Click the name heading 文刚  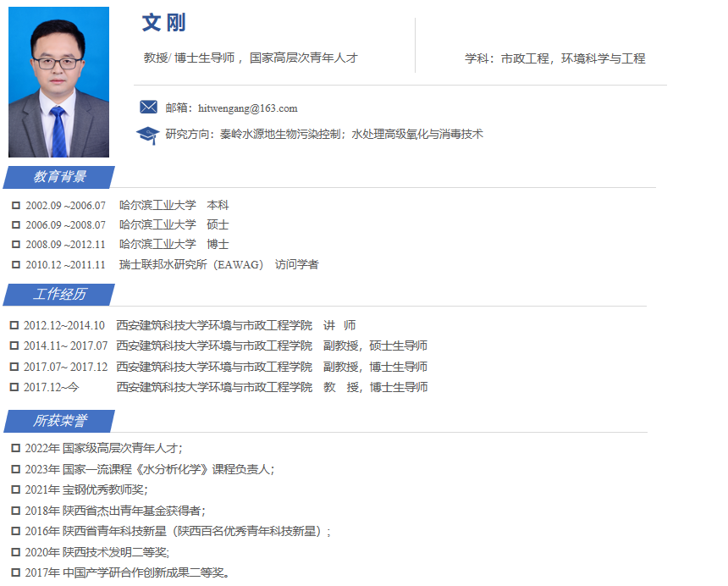(x=163, y=23)
